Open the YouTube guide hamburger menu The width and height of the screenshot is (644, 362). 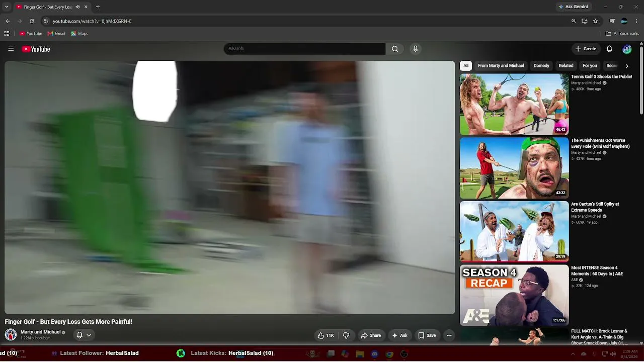pyautogui.click(x=11, y=49)
